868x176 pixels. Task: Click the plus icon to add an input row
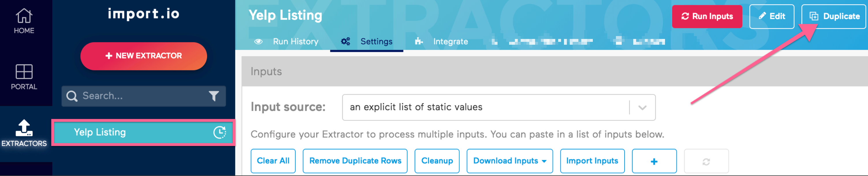coord(654,161)
